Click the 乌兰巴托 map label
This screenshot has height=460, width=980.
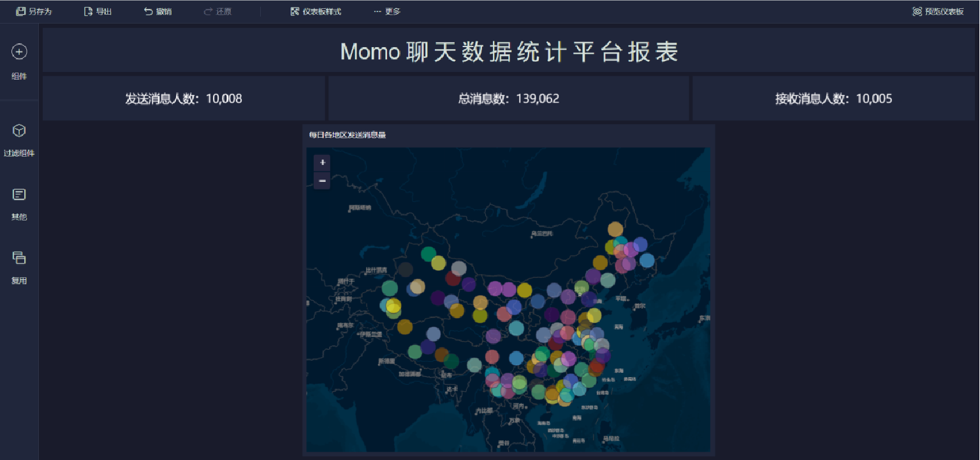click(541, 234)
